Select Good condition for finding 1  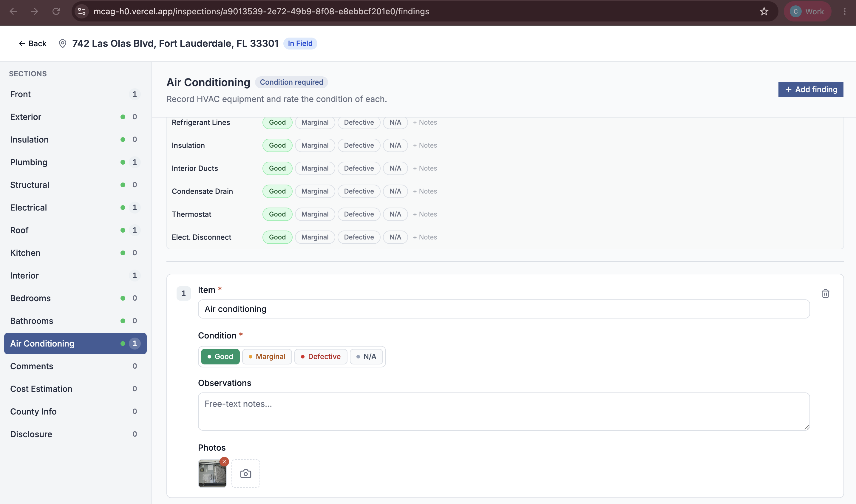(x=220, y=357)
